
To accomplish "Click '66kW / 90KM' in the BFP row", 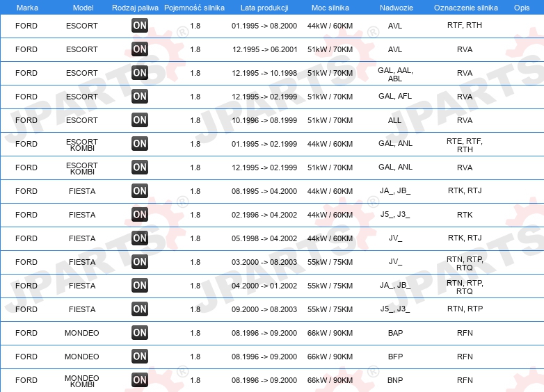I will [x=330, y=357].
